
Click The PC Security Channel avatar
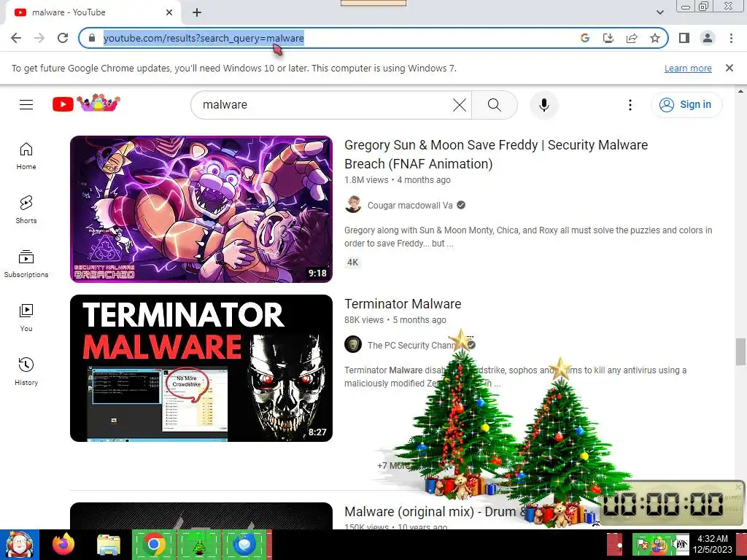[353, 344]
